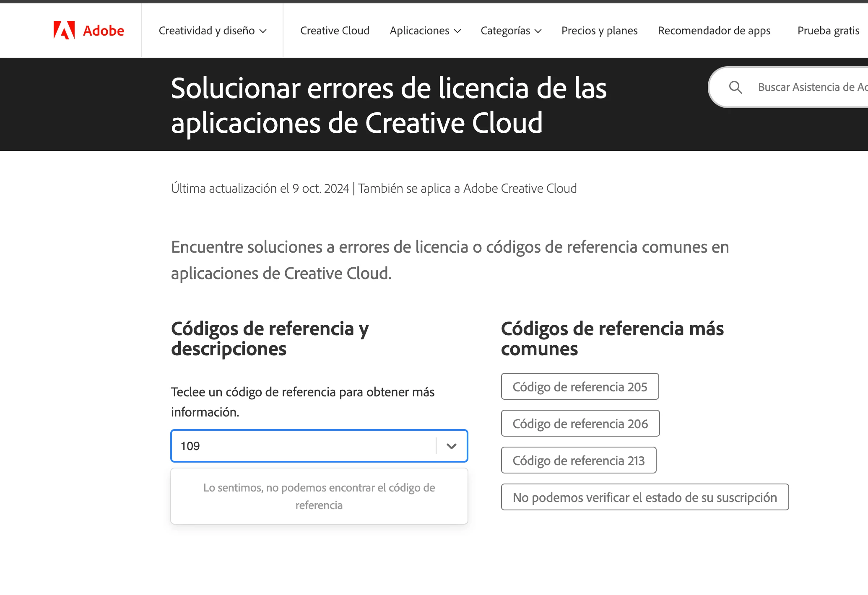Select Código de referencia 206 button

580,423
